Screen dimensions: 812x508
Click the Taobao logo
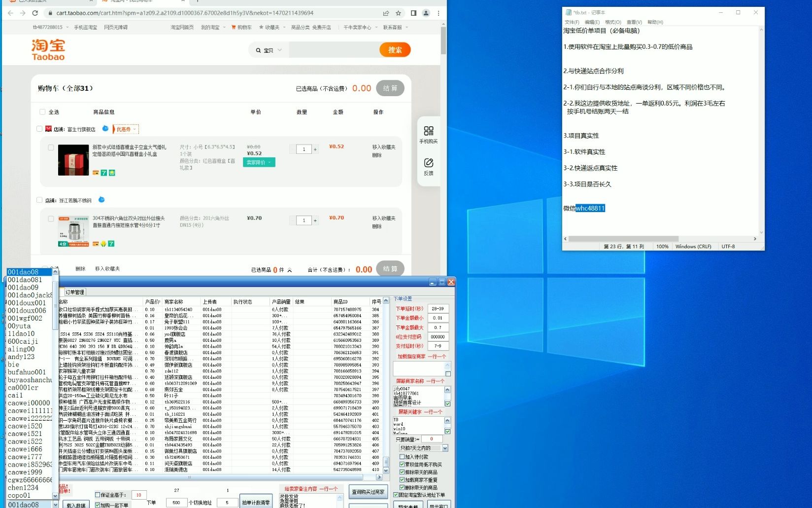[48, 50]
